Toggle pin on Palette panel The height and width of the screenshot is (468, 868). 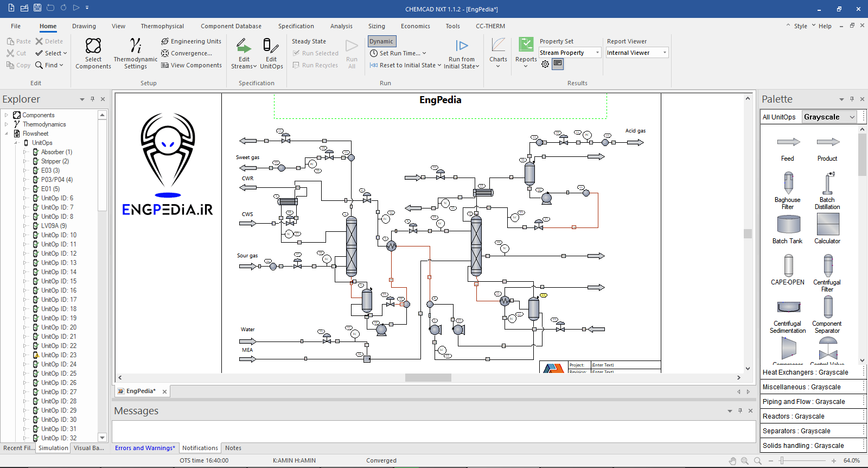[x=852, y=99]
